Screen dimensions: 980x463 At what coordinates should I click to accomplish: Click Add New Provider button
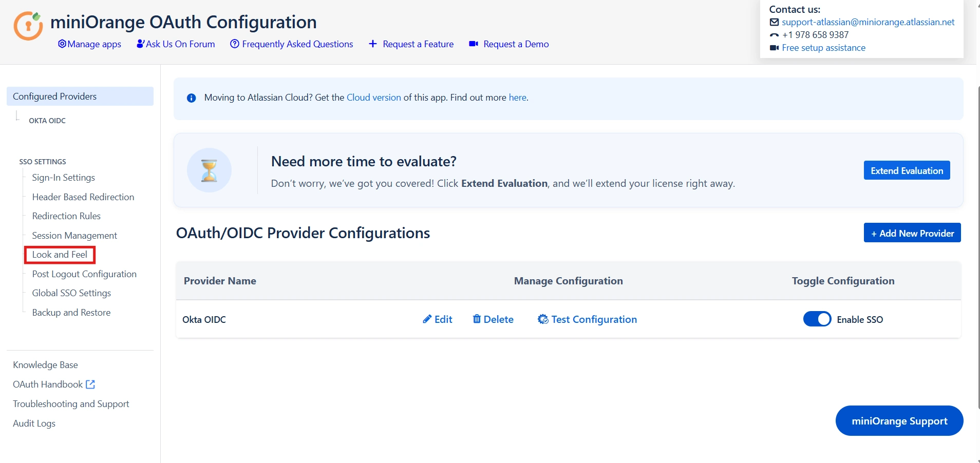tap(912, 233)
